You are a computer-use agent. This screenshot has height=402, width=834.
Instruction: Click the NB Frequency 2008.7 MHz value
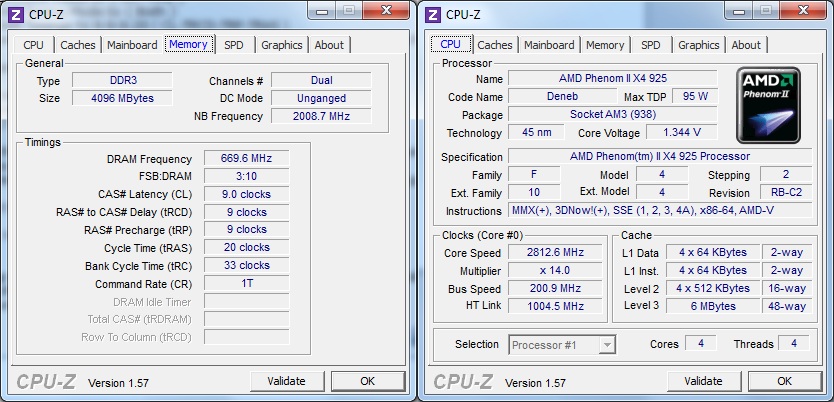(x=321, y=116)
